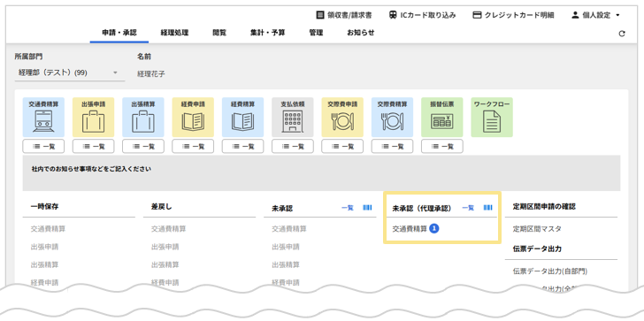Open the yellow 交際費申請 dining tile
The height and width of the screenshot is (321, 644).
point(342,117)
